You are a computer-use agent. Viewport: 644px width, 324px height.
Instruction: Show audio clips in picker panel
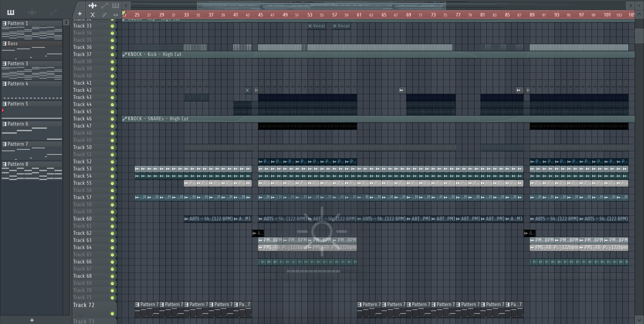32,12
